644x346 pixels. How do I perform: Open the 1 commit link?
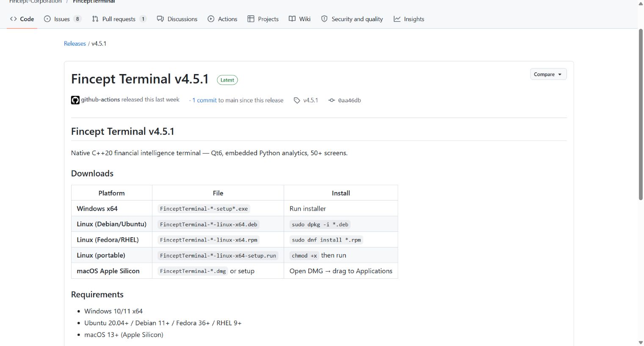(205, 100)
